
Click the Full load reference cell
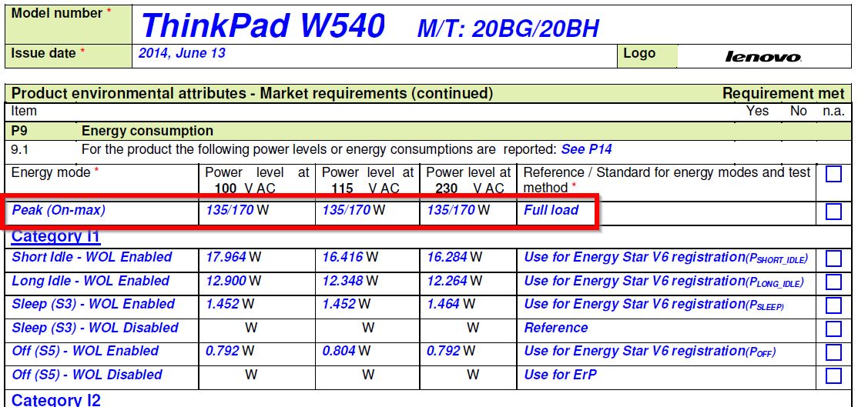[551, 210]
